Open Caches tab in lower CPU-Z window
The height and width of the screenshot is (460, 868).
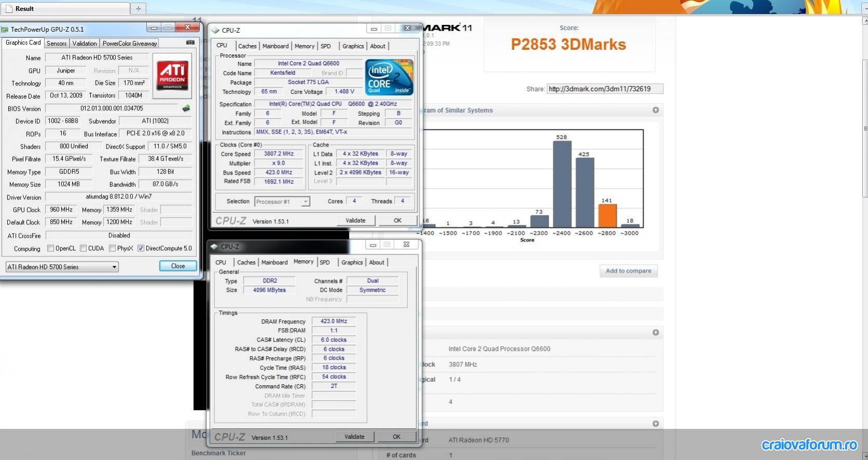(x=246, y=263)
